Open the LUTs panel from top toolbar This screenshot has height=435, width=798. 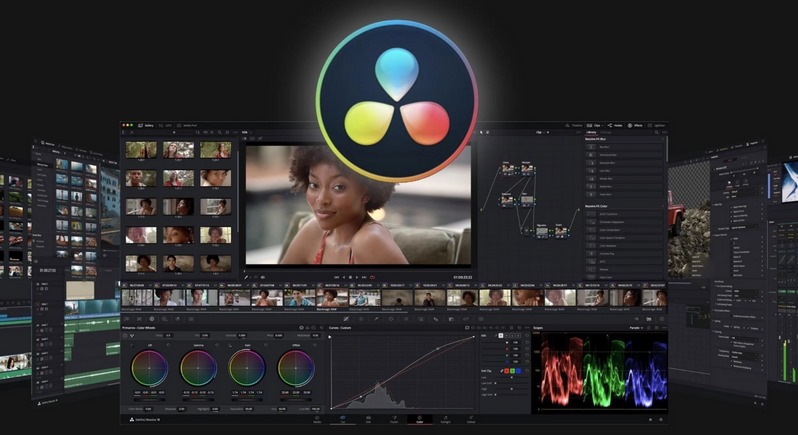click(163, 125)
